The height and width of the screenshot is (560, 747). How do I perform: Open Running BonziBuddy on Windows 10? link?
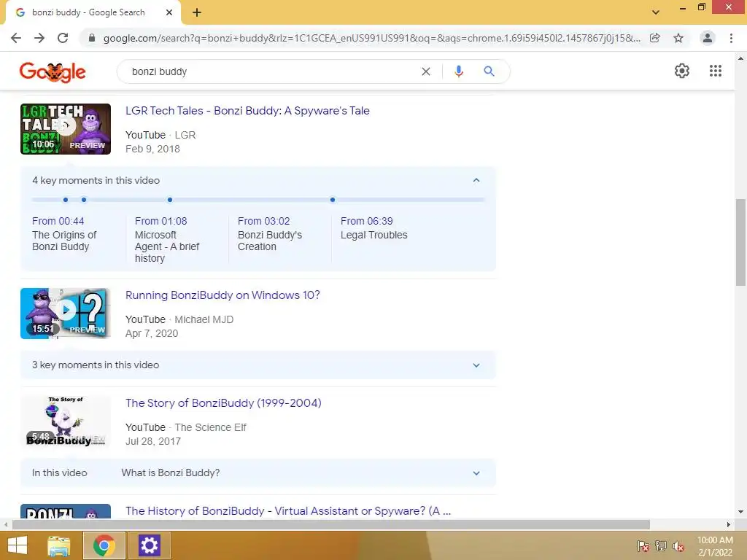tap(222, 295)
